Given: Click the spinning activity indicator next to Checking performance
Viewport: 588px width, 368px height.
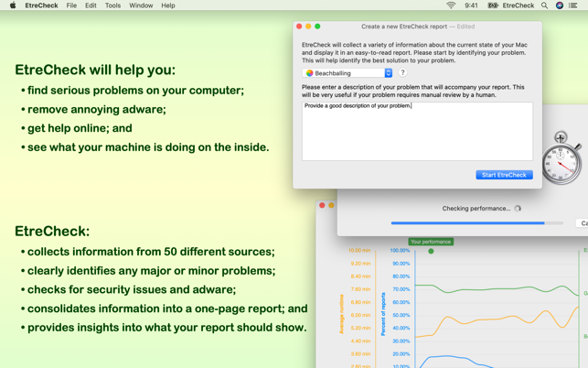Looking at the screenshot, I should 518,209.
